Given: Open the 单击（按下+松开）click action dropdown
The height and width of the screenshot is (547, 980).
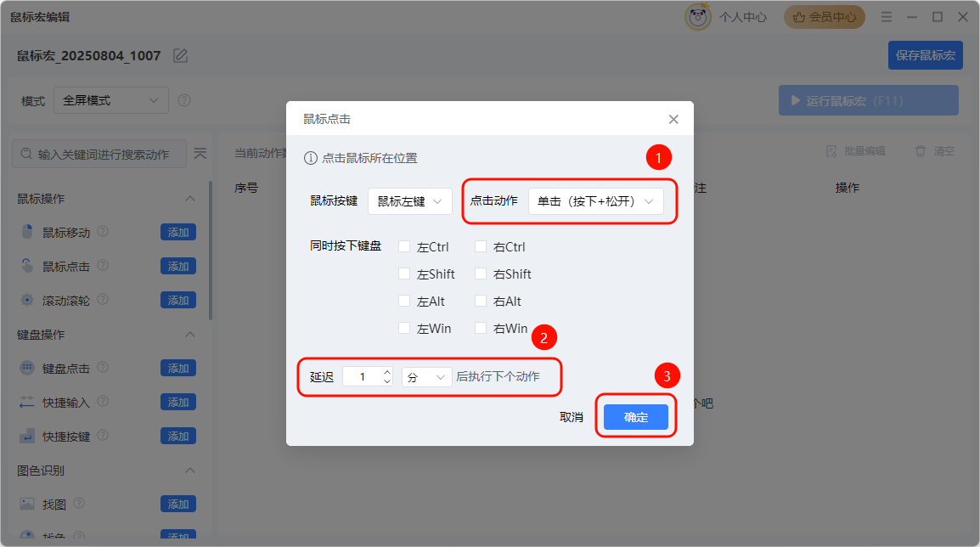Looking at the screenshot, I should [595, 201].
